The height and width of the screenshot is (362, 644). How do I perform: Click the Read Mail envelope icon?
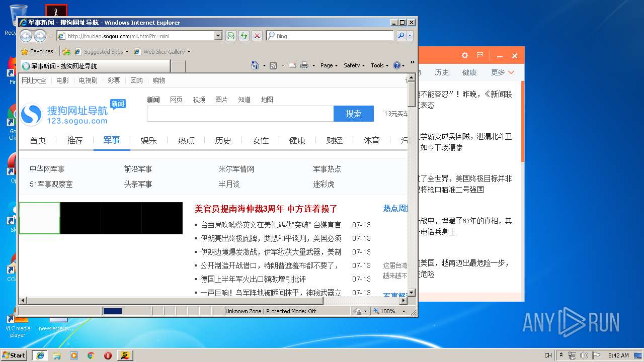coord(292,65)
